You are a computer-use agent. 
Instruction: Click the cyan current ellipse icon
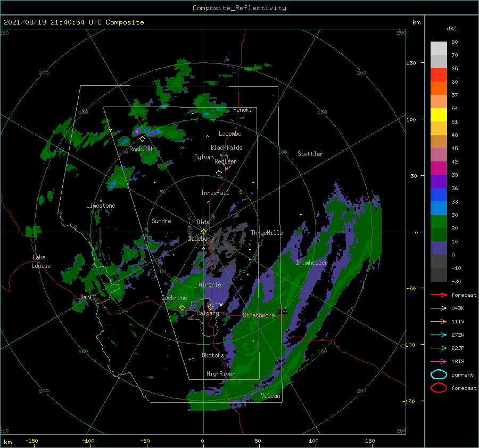pos(439,374)
